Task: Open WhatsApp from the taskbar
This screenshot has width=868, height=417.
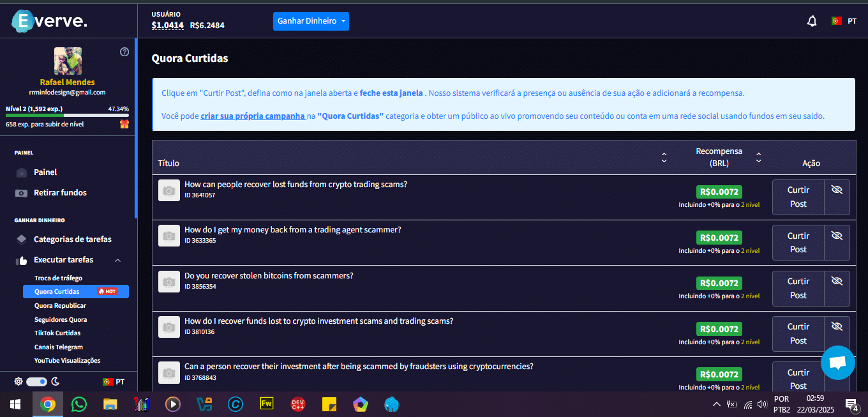Action: point(79,404)
